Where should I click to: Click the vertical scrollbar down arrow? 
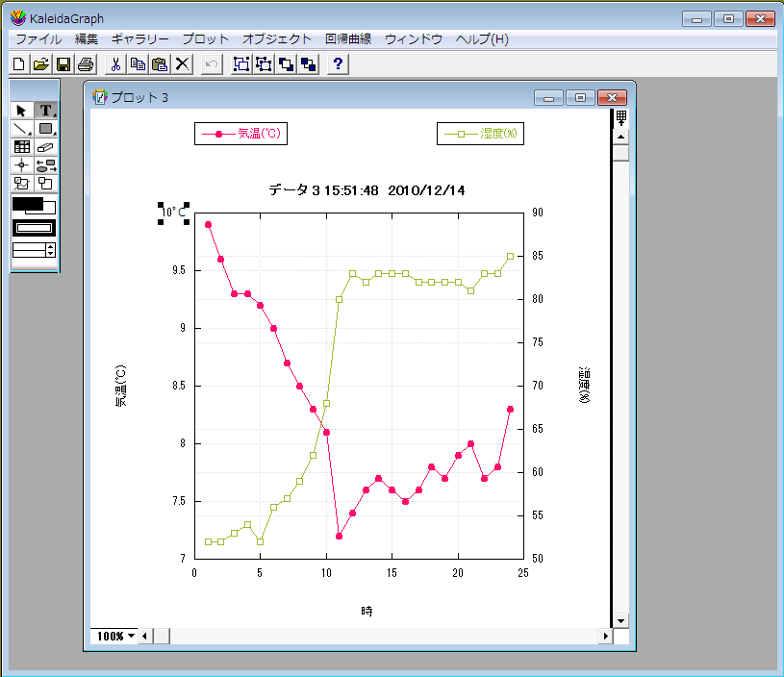click(x=621, y=621)
